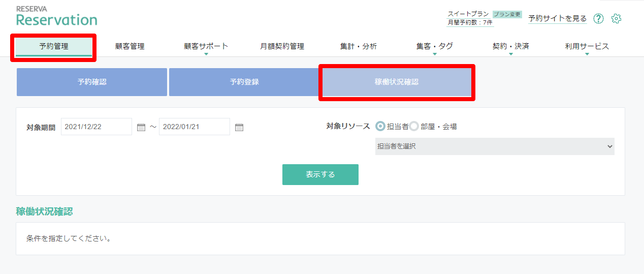Open the 予約サイトを見る link
644x274 pixels.
pos(557,18)
